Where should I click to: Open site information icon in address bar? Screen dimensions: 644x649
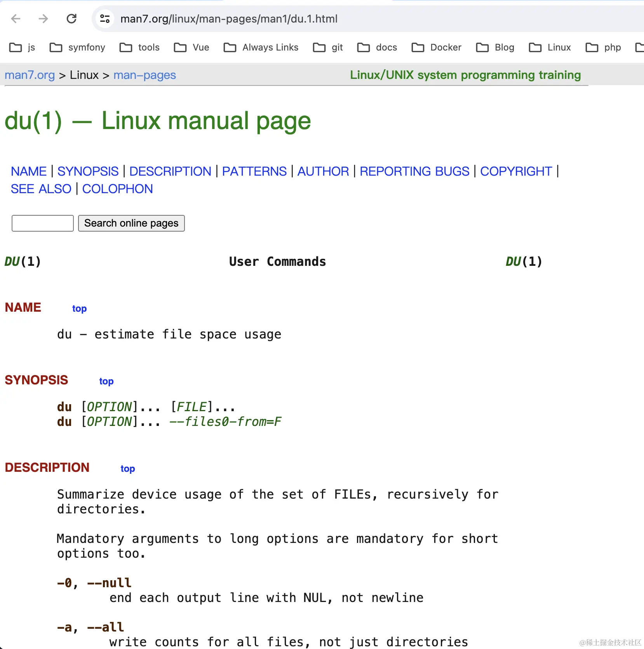point(105,19)
